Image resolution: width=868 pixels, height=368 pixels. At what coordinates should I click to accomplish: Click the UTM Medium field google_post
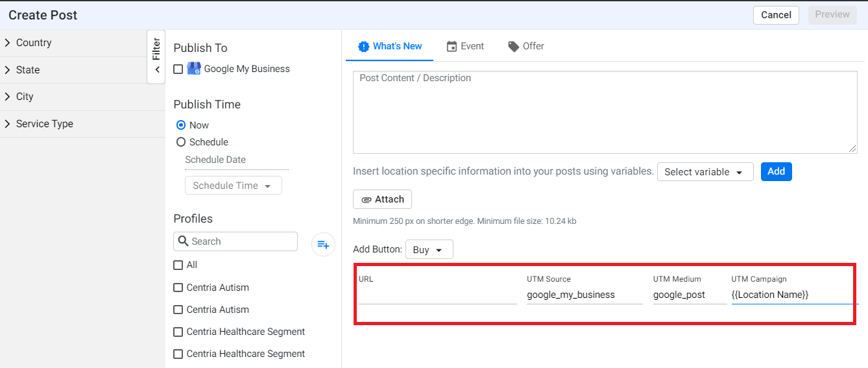(x=690, y=295)
